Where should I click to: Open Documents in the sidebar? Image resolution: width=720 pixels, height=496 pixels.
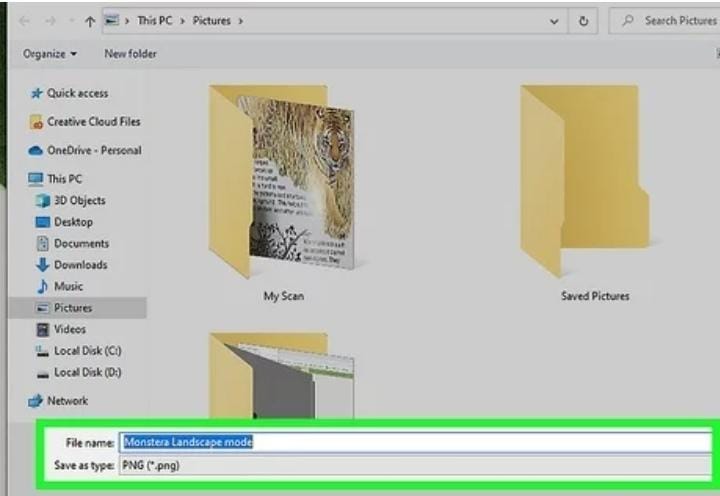(x=82, y=243)
